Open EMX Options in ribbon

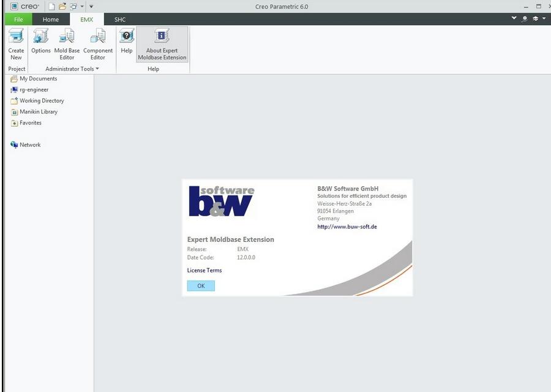pyautogui.click(x=41, y=41)
